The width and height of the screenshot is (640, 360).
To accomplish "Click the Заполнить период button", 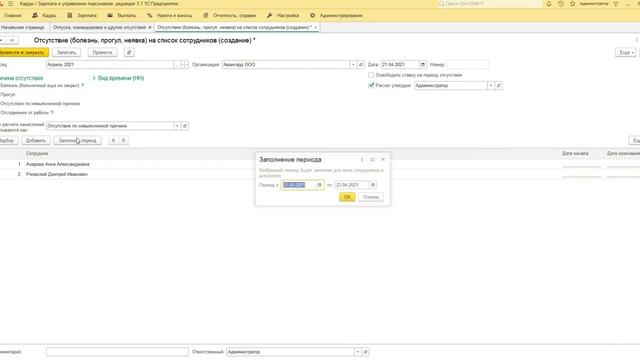I will click(78, 140).
